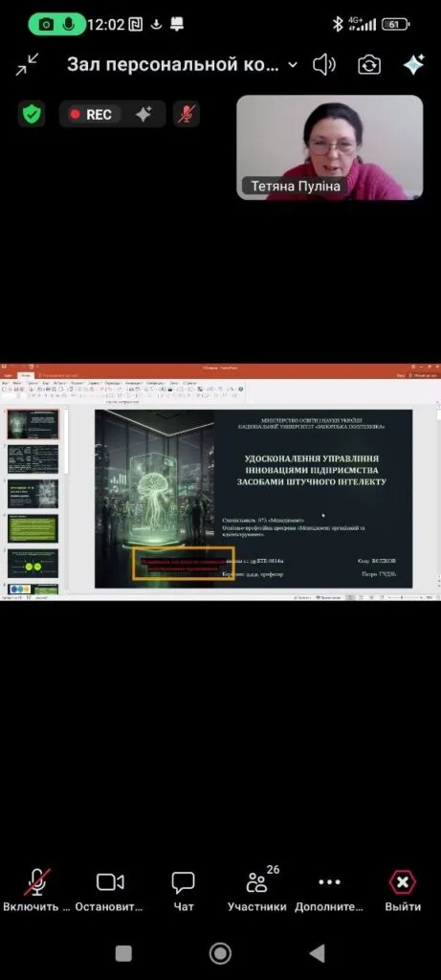The image size is (441, 980).
Task: Switch camera with the rotate camera icon
Action: [369, 64]
